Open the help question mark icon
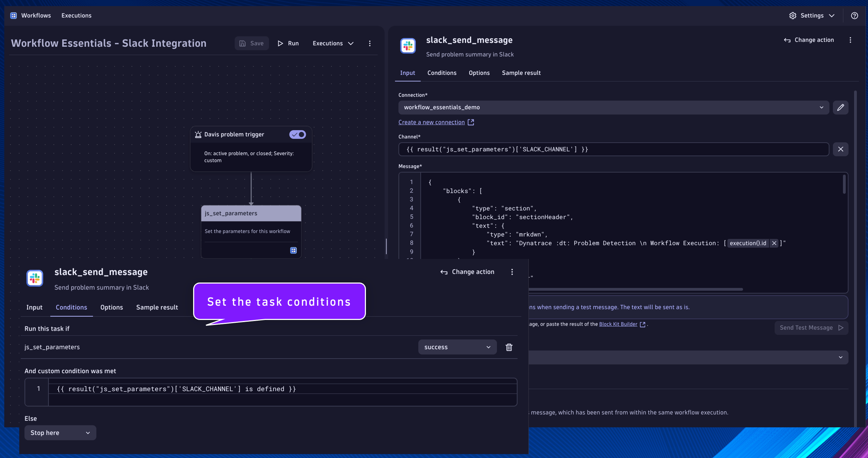 854,15
